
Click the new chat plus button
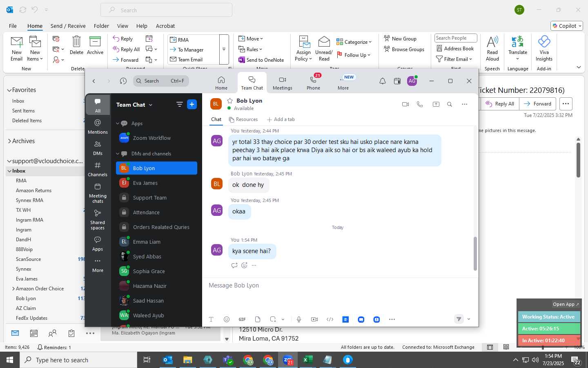192,104
